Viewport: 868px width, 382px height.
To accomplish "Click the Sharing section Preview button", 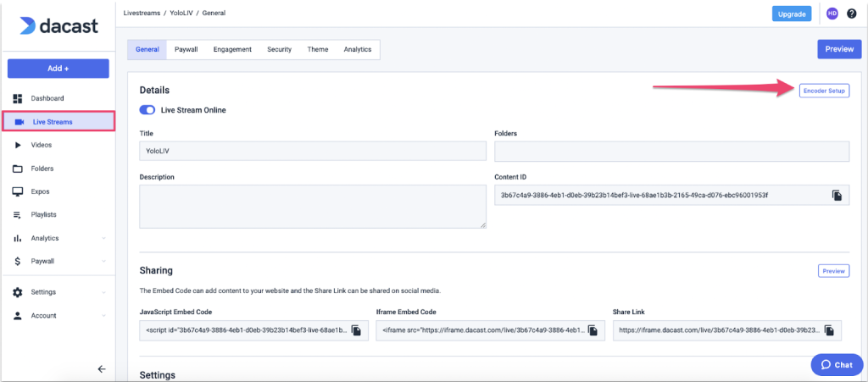I will 834,271.
